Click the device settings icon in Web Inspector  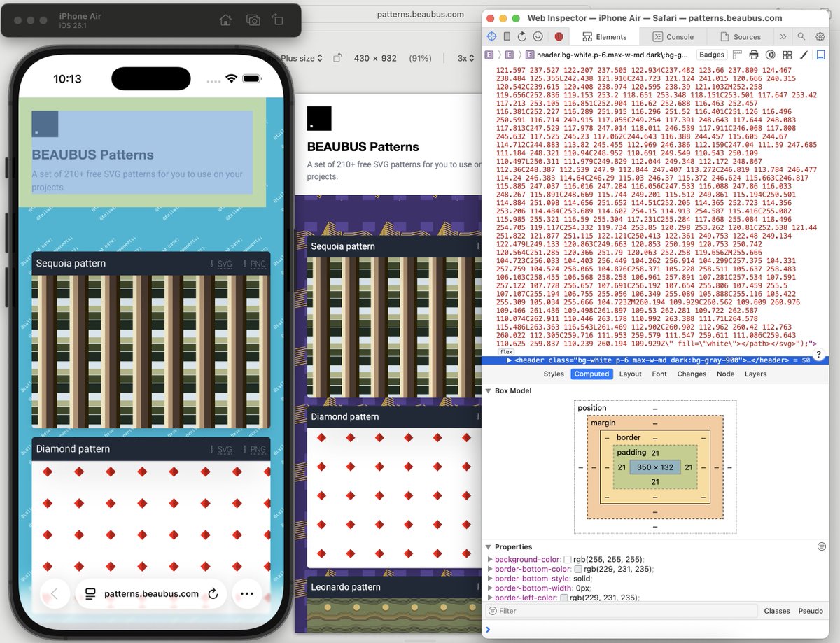(506, 36)
